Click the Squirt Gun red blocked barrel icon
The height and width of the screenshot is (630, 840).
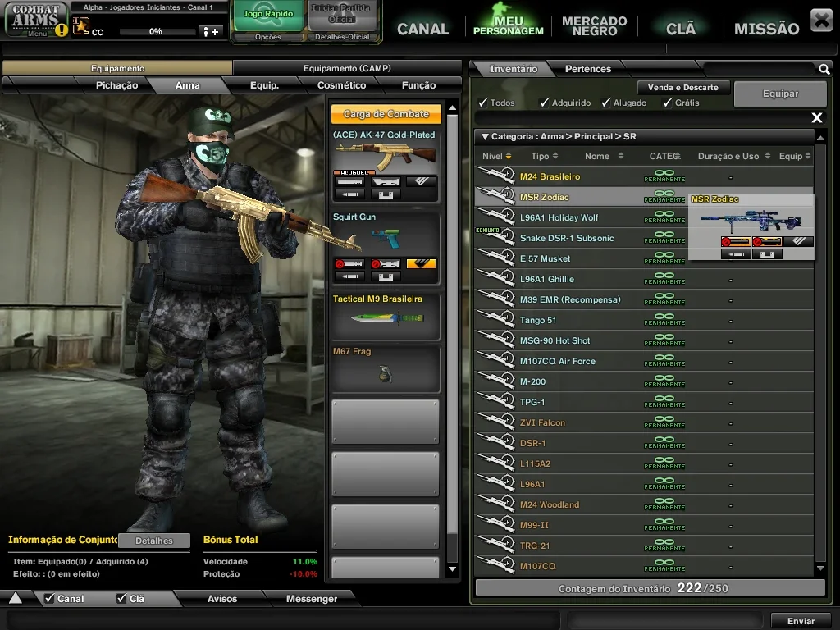(349, 263)
